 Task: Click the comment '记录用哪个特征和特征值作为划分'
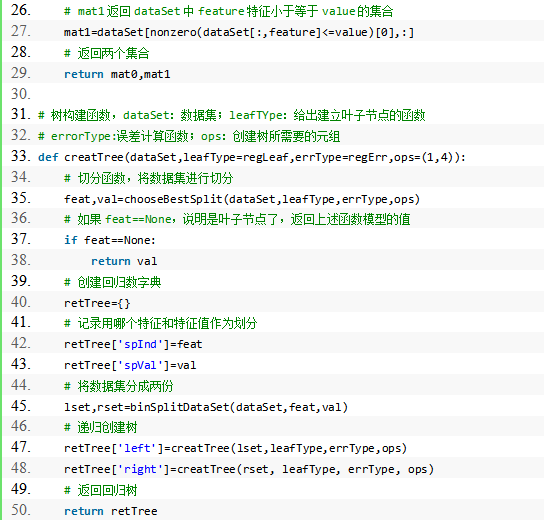point(161,323)
